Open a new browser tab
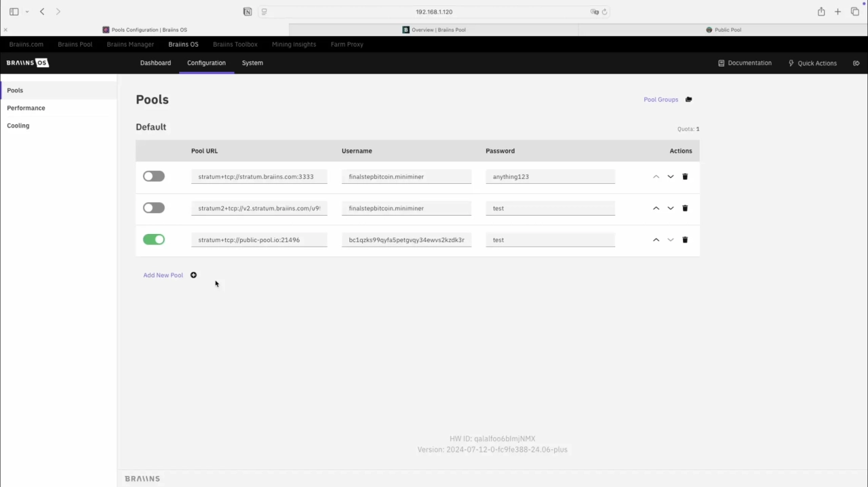Image resolution: width=868 pixels, height=487 pixels. pos(837,12)
